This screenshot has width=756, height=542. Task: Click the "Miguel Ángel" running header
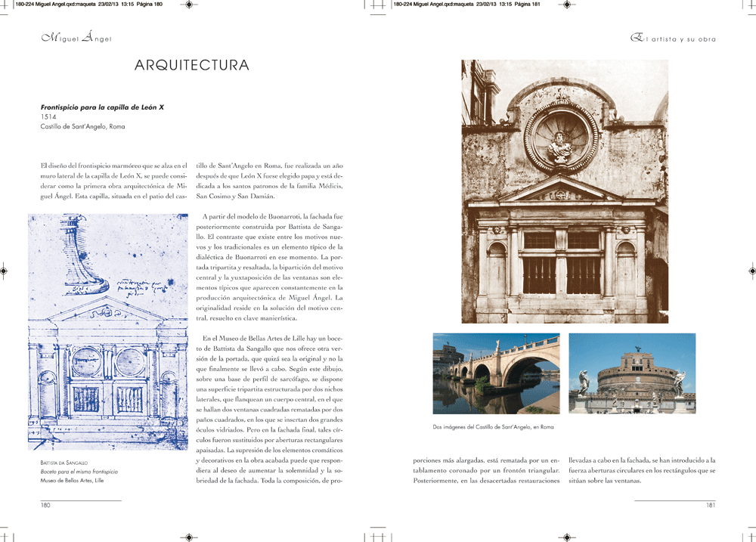tap(76, 37)
